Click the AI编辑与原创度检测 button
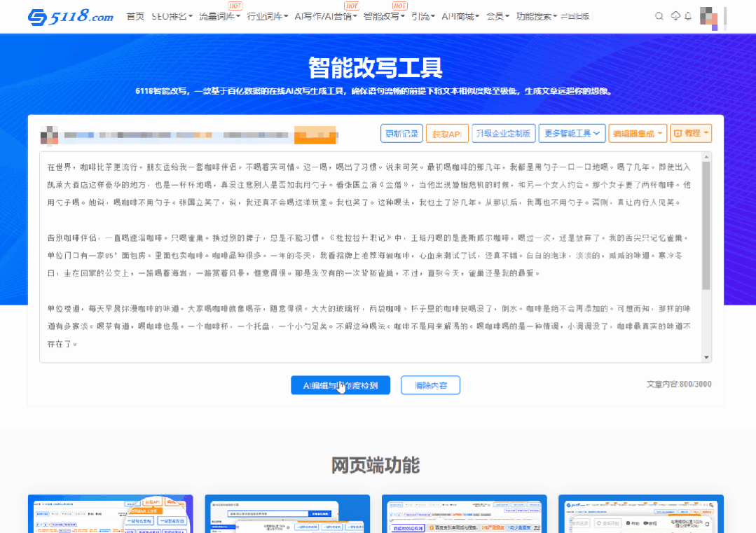This screenshot has width=756, height=533. [341, 385]
